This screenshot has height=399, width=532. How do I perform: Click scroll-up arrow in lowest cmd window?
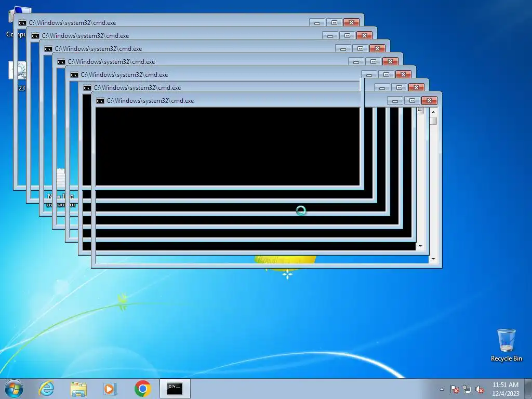pyautogui.click(x=433, y=112)
